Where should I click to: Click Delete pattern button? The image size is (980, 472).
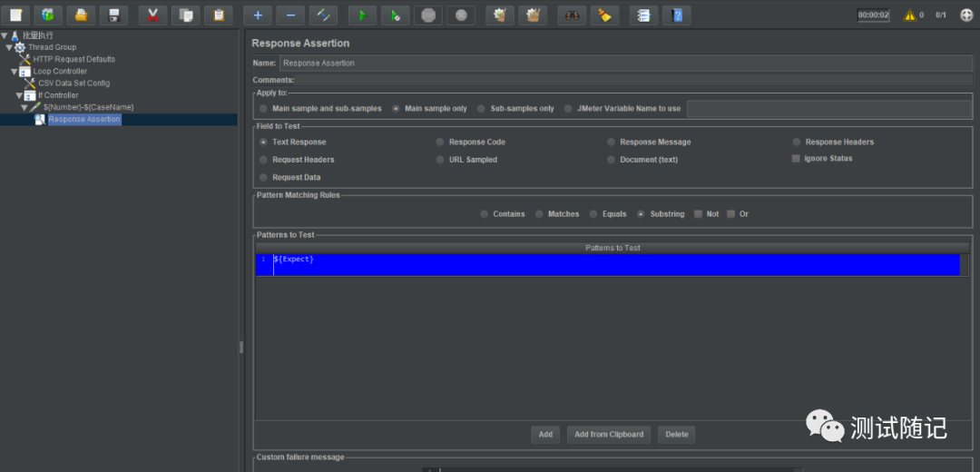tap(677, 435)
